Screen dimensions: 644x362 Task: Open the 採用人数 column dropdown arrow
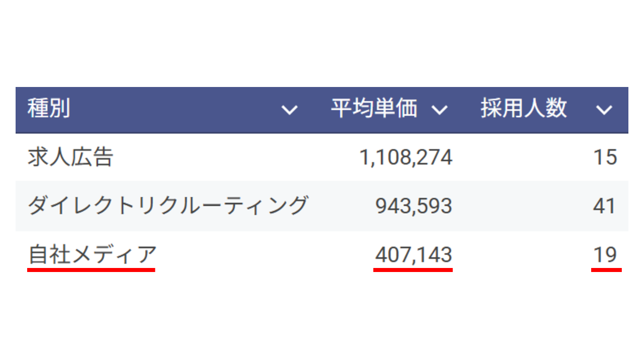[604, 110]
